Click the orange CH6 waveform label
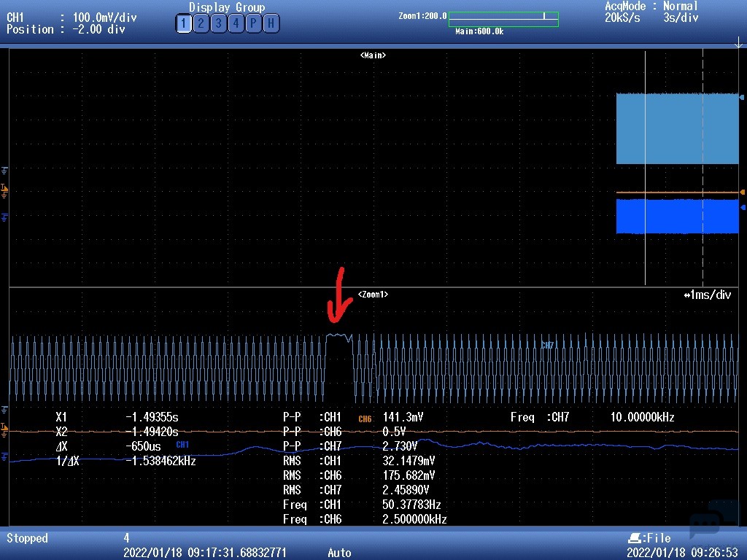This screenshot has width=747, height=560. coord(365,419)
